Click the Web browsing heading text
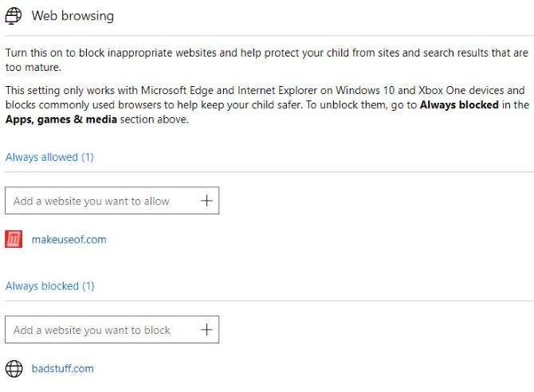 73,16
